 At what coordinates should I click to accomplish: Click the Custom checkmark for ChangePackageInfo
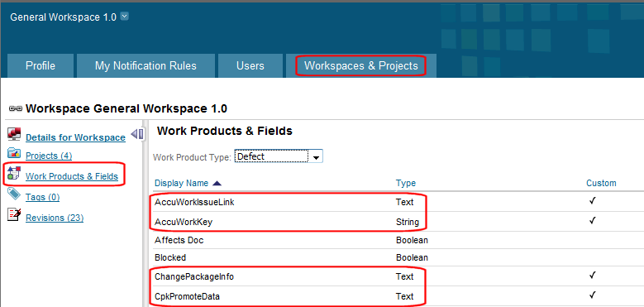click(592, 276)
